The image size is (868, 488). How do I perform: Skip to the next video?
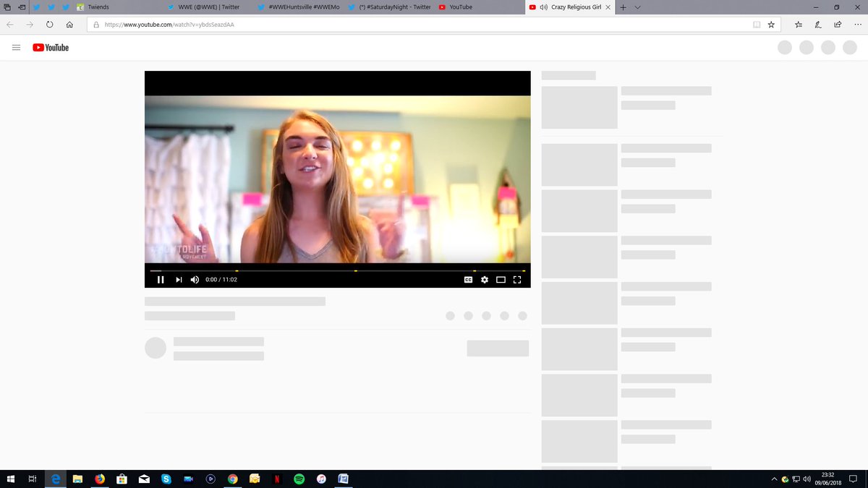point(179,280)
